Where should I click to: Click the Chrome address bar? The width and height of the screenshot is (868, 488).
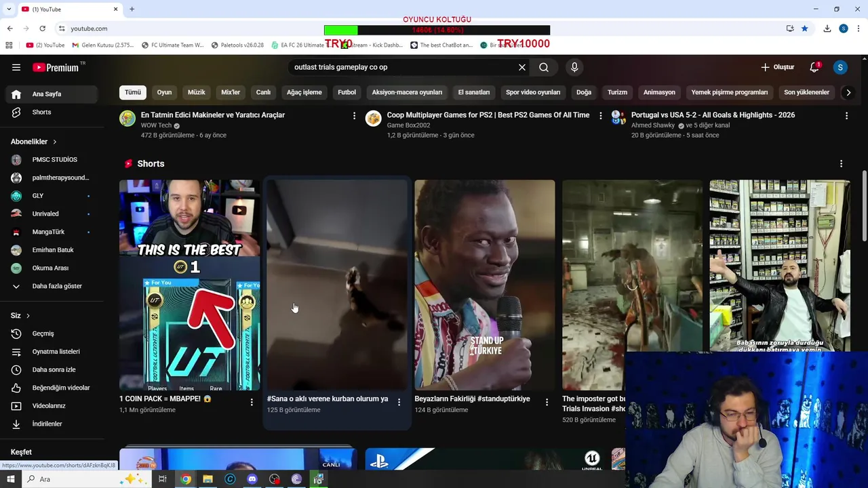[420, 28]
